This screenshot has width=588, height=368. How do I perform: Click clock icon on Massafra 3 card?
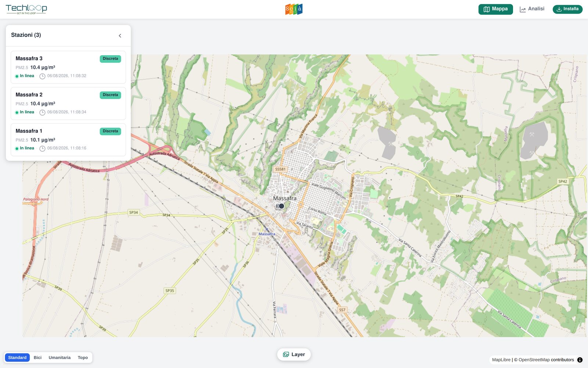pos(42,76)
